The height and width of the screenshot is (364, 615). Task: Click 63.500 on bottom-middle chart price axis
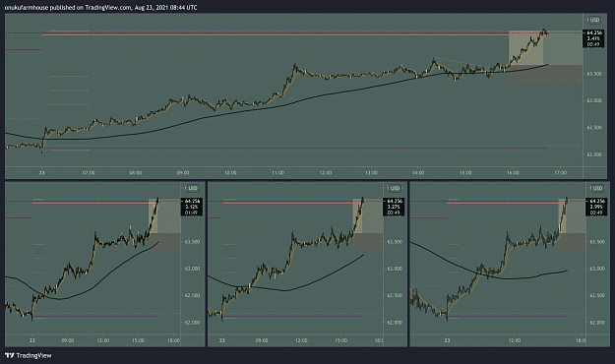[x=395, y=242]
